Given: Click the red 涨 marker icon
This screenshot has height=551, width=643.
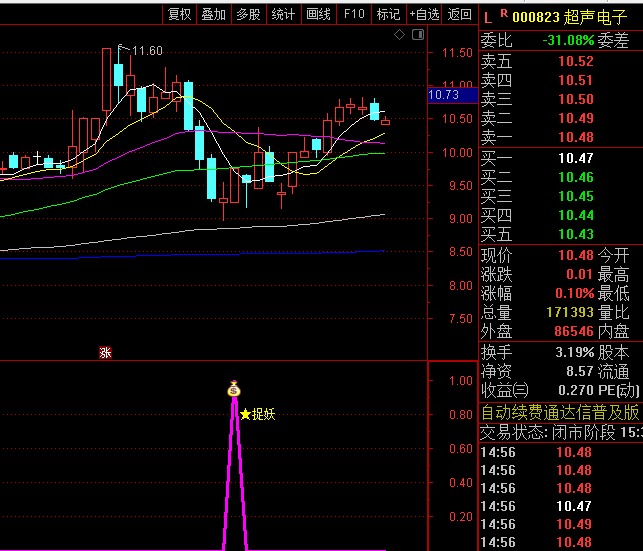Looking at the screenshot, I should coord(105,352).
